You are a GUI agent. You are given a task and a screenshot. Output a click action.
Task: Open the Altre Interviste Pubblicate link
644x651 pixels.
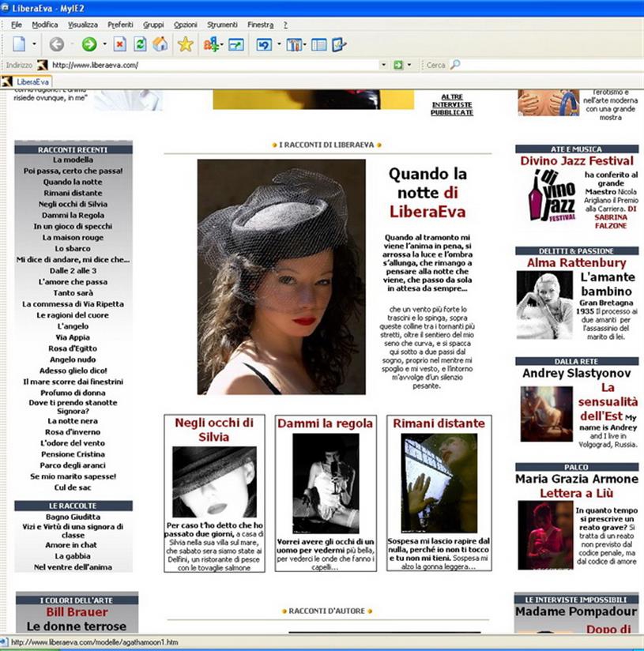tap(452, 104)
